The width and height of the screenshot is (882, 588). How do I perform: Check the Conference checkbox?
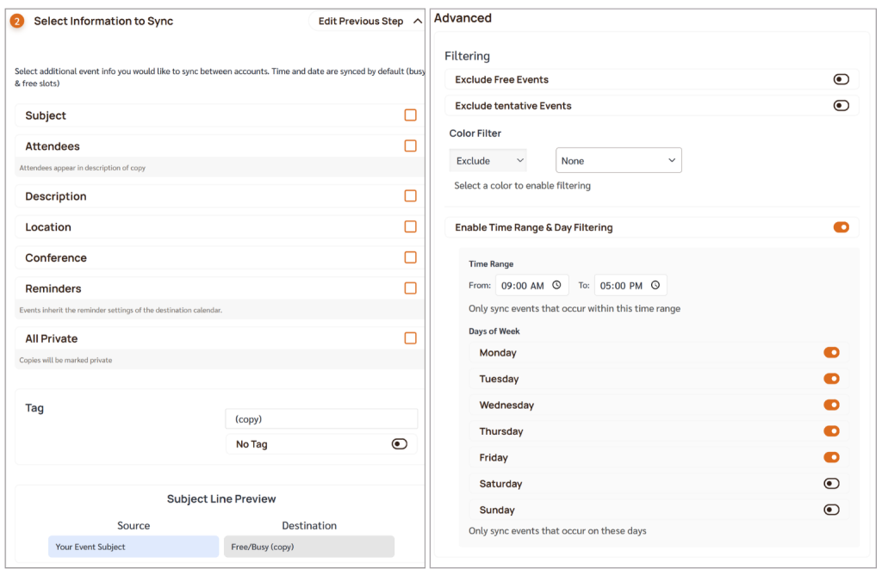(x=411, y=257)
